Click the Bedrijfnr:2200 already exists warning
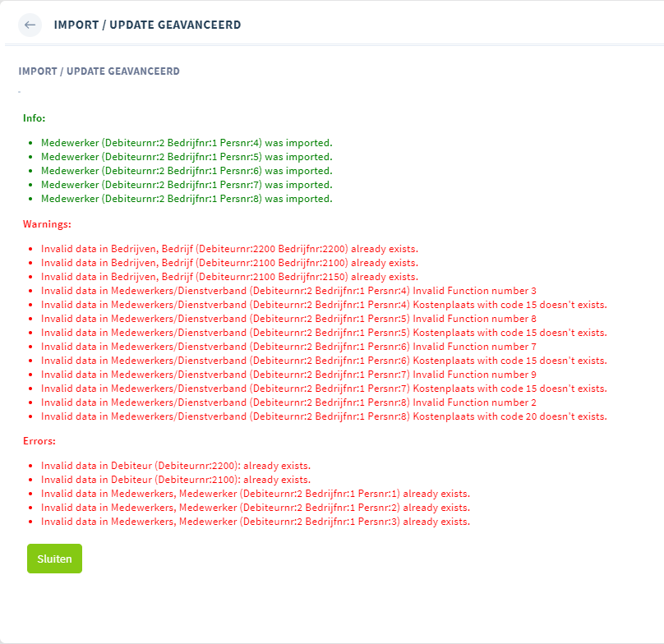The height and width of the screenshot is (644, 664). pyautogui.click(x=229, y=248)
